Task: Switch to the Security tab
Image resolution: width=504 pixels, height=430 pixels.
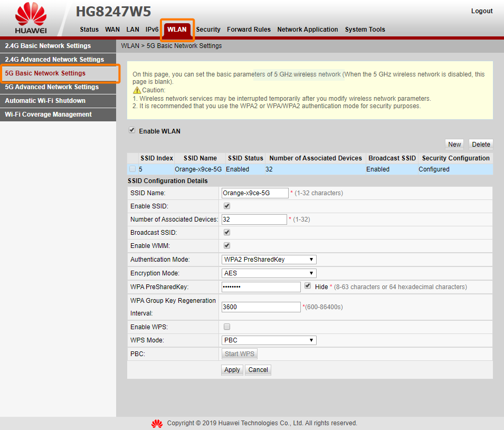Action: (208, 29)
